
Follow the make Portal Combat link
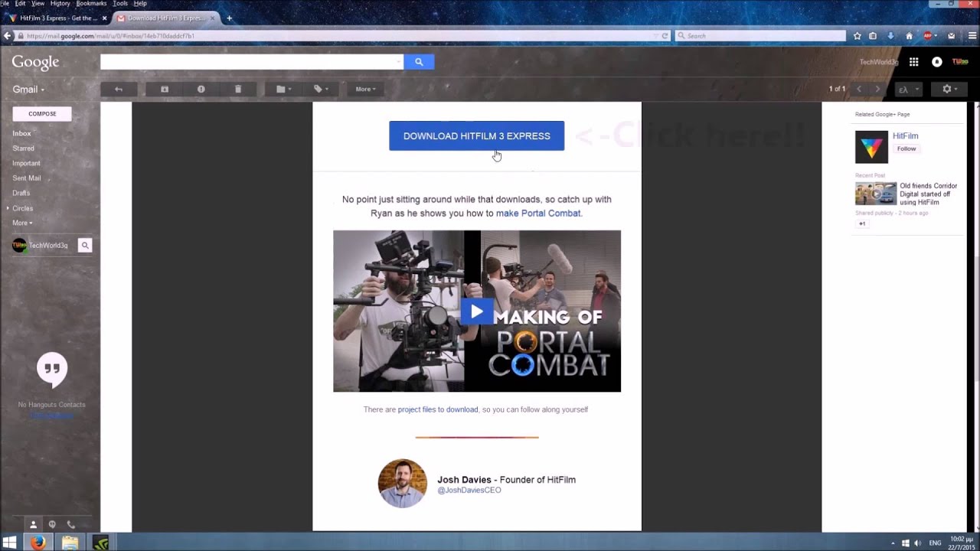click(x=538, y=214)
